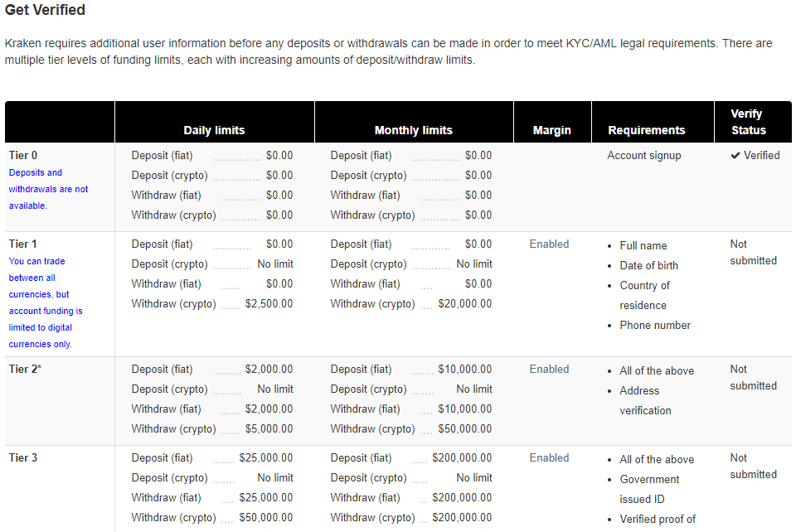The image size is (796, 532).
Task: Click the Tier 3 row label
Action: point(23,458)
